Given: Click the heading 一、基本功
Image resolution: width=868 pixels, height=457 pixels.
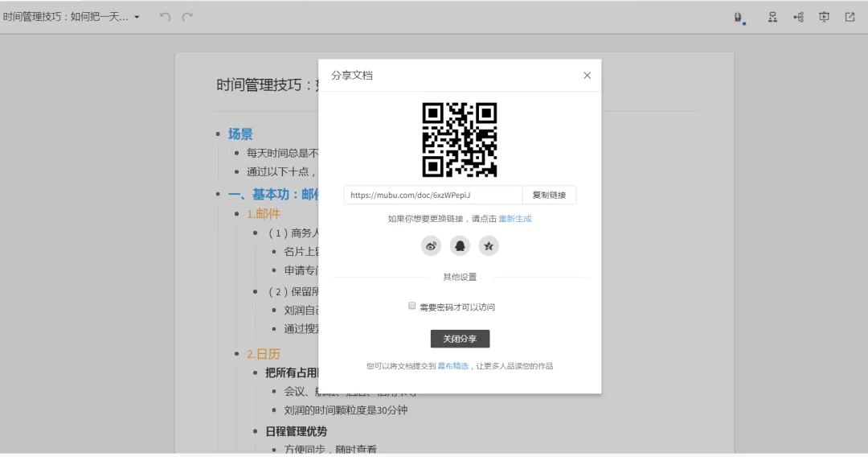Looking at the screenshot, I should [x=273, y=195].
